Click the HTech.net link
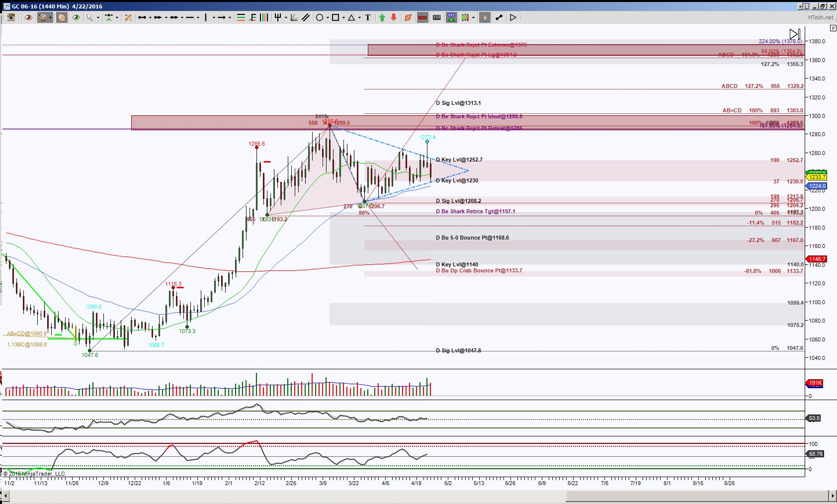This screenshot has height=504, width=837. click(x=821, y=17)
